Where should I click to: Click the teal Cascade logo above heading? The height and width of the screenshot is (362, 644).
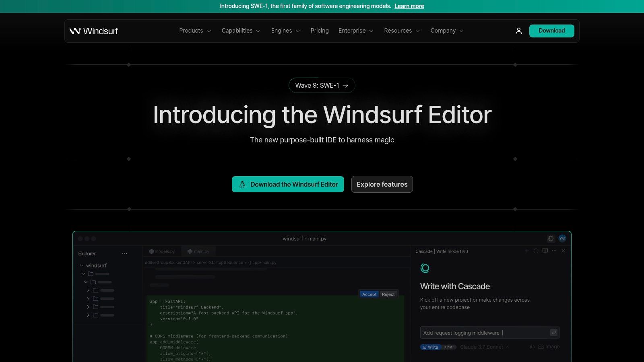[x=425, y=268]
